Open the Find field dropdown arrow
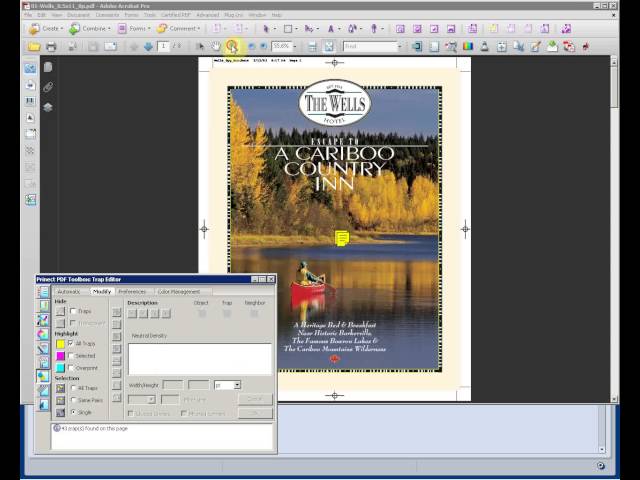 [399, 47]
